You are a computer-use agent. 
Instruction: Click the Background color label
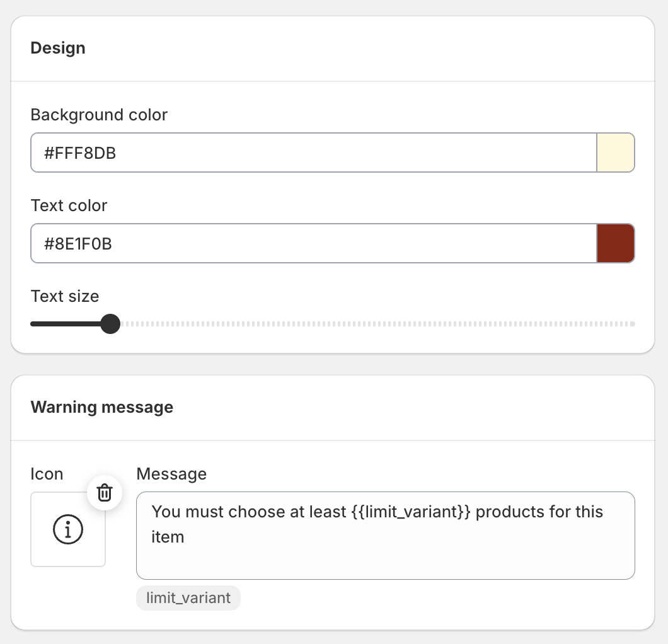99,115
